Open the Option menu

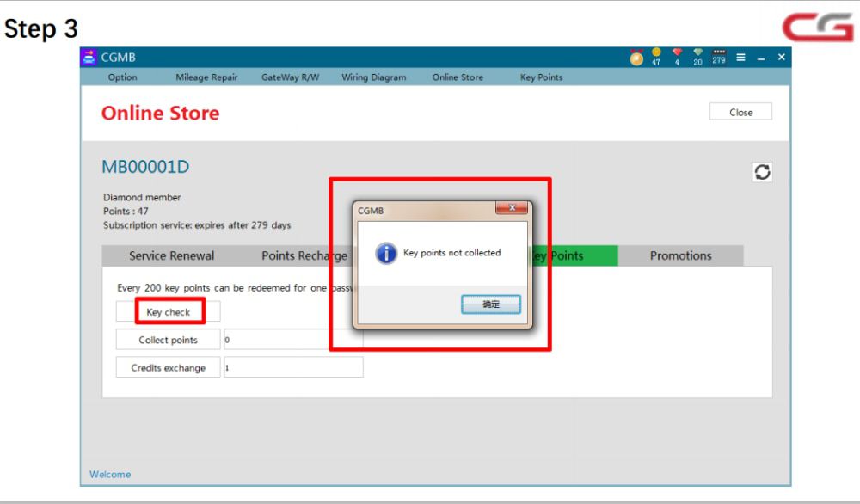(122, 77)
